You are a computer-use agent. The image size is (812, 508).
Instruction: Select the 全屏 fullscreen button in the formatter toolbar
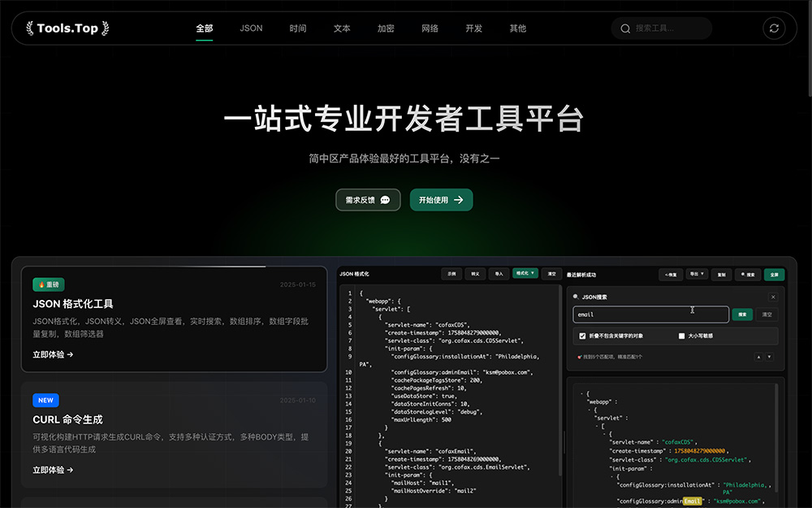click(773, 275)
